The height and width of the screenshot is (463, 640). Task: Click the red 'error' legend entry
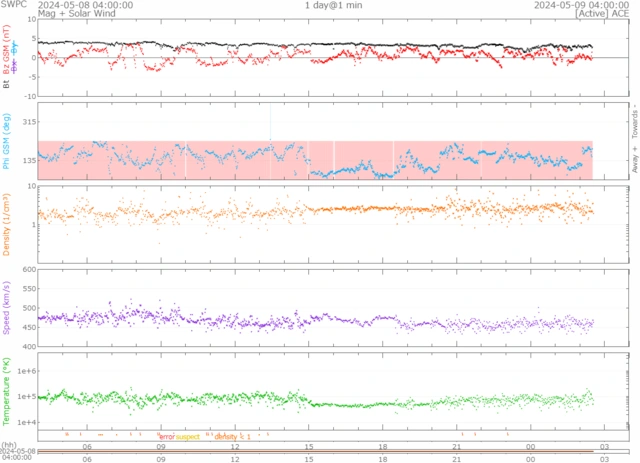pos(166,437)
